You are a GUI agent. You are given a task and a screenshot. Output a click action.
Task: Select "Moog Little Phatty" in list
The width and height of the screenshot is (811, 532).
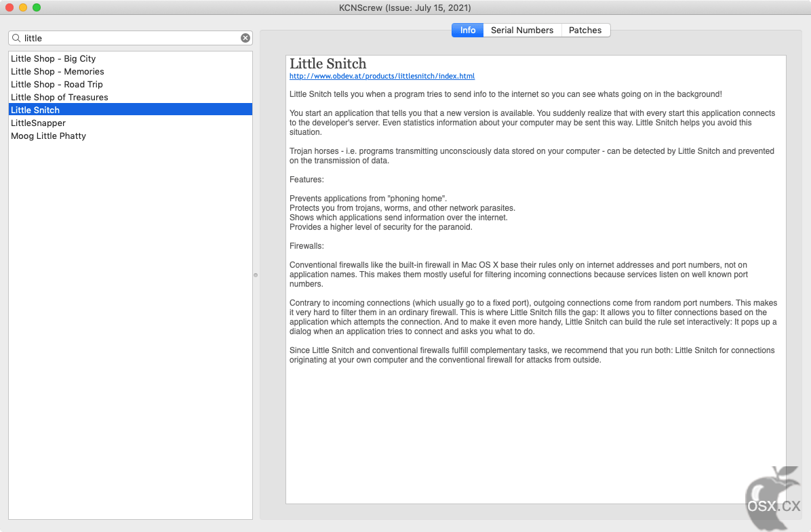[x=130, y=136]
